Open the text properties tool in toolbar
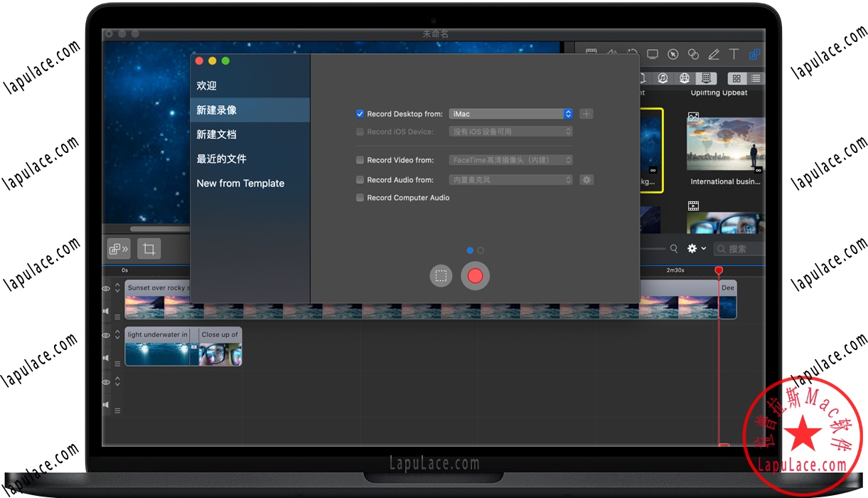Screen dimensions: 868x498 [x=734, y=54]
